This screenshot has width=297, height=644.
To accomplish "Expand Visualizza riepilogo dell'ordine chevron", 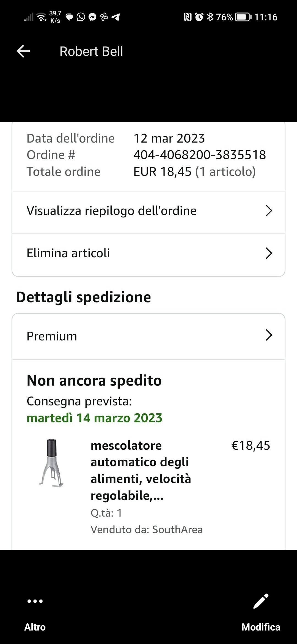I will click(x=268, y=211).
